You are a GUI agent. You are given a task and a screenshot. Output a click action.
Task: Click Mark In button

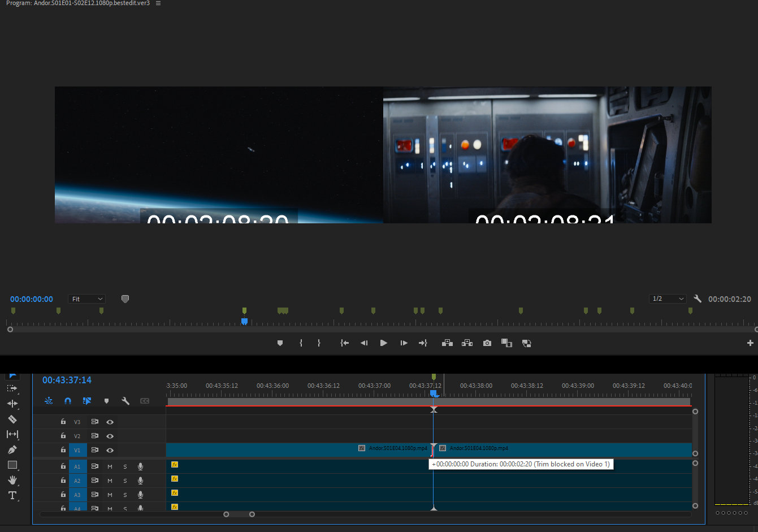301,343
